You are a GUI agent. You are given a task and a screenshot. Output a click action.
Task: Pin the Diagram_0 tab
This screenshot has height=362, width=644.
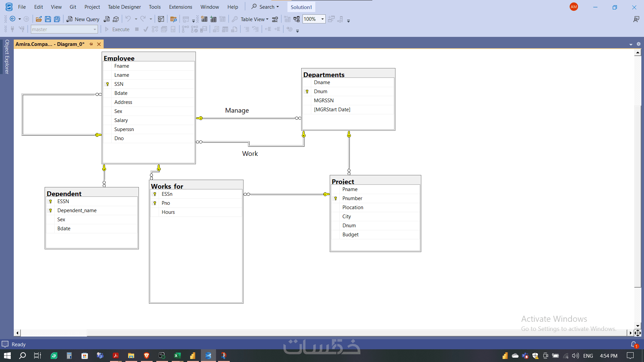91,44
